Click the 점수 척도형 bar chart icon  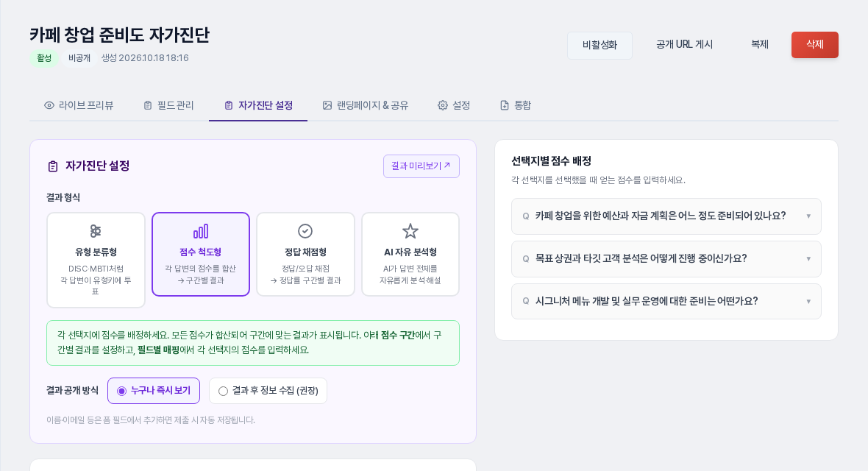(201, 230)
